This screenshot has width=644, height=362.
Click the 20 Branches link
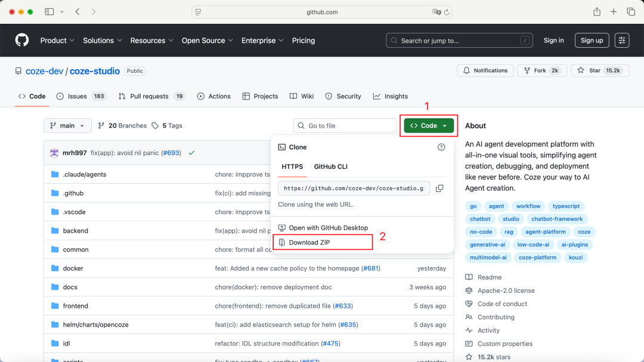tap(122, 126)
